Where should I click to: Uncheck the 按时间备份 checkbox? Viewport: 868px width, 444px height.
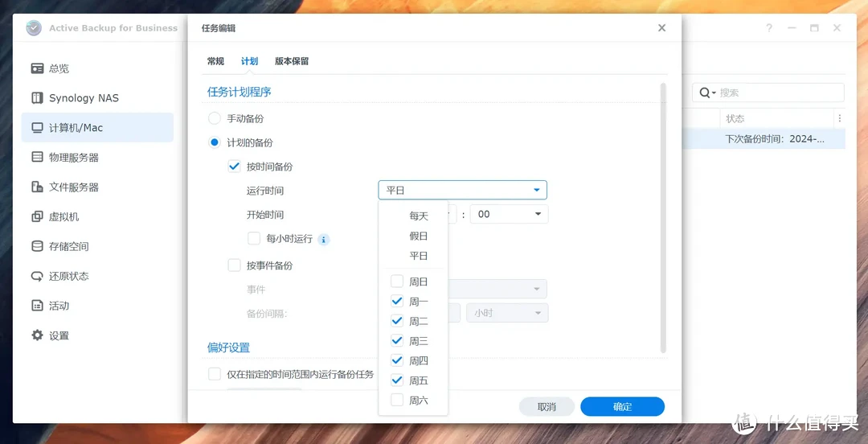click(x=234, y=166)
